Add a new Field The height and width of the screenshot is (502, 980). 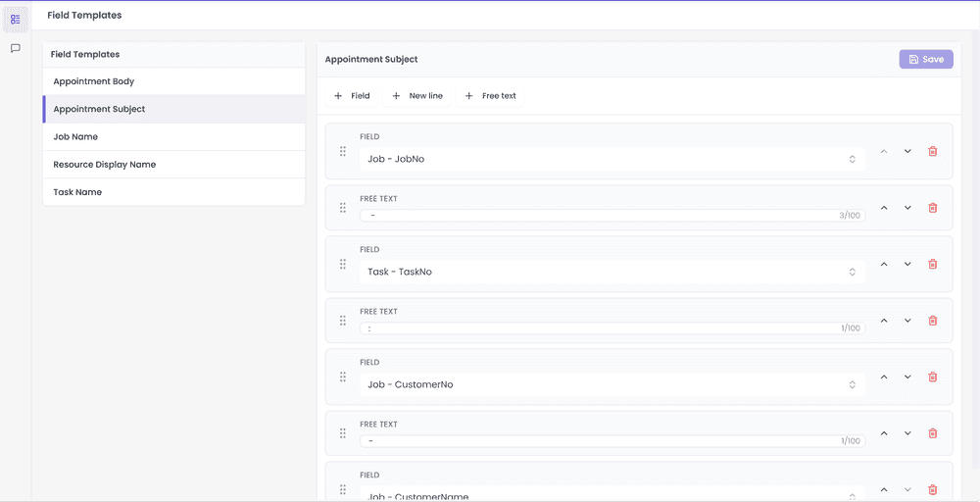pos(352,96)
